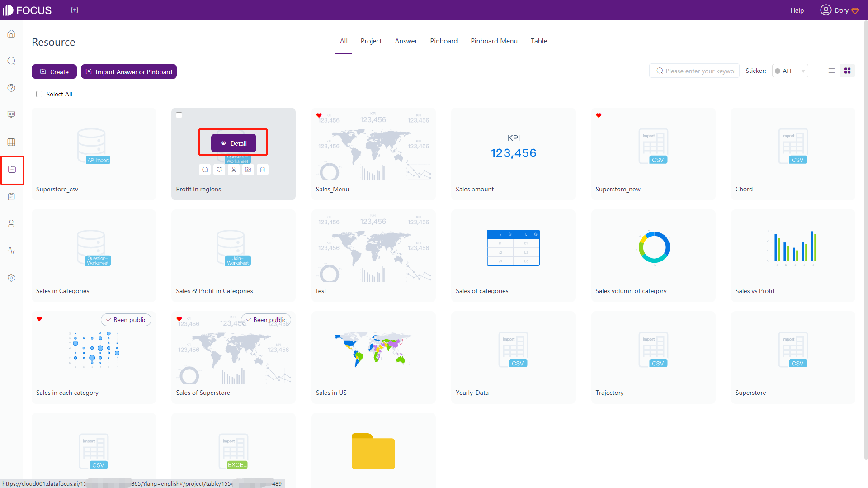Viewport: 868px width, 488px height.
Task: Click the Dory username
Action: [x=841, y=10]
